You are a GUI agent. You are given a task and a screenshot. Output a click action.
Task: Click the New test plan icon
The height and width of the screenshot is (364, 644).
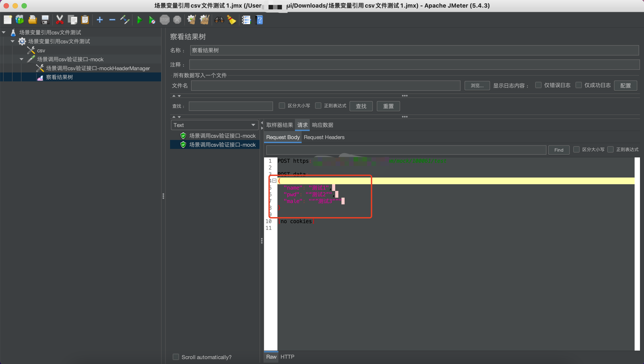[8, 20]
